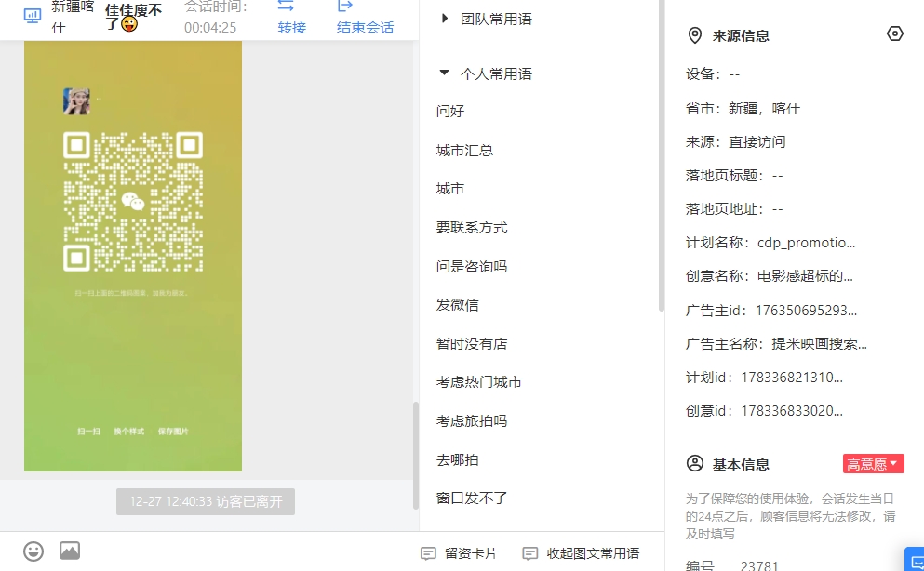Image resolution: width=924 pixels, height=571 pixels.
Task: Click the chat area vertical scrollbar
Action: click(x=415, y=455)
